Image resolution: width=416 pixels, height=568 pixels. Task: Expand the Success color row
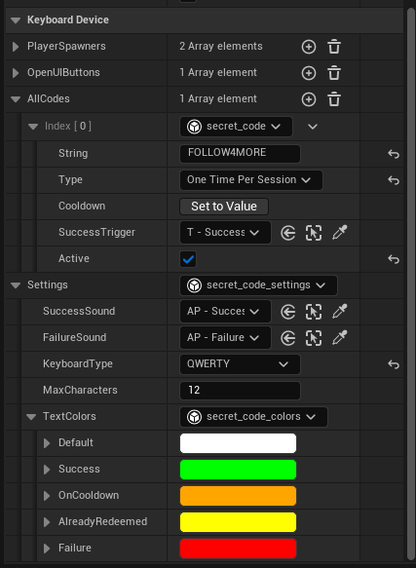47,469
